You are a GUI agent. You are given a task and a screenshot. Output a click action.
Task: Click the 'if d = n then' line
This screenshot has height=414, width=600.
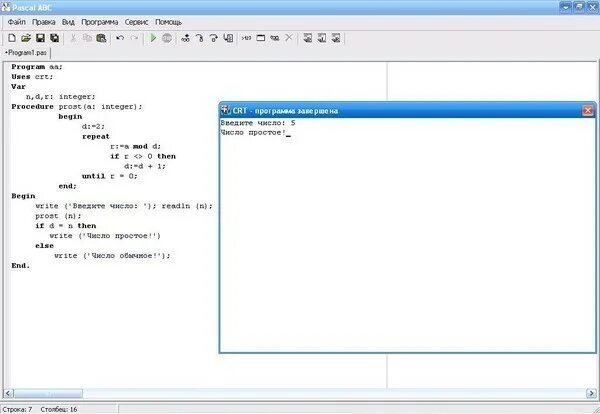65,226
